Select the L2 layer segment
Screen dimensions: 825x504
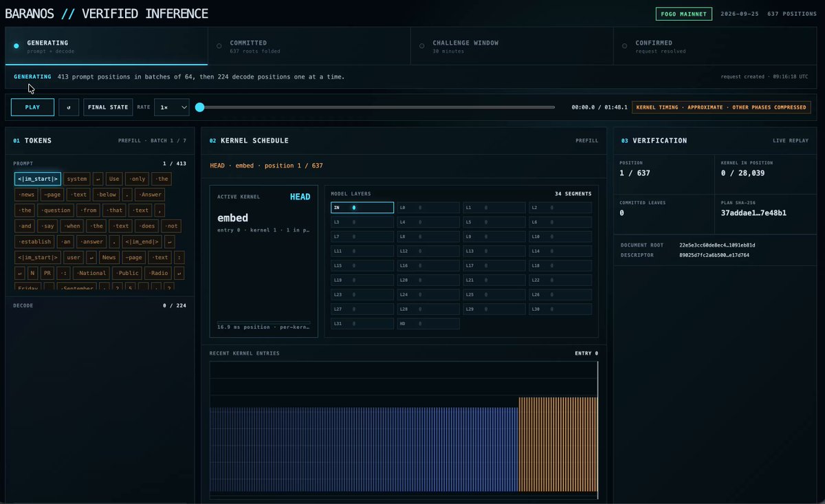[x=560, y=207]
